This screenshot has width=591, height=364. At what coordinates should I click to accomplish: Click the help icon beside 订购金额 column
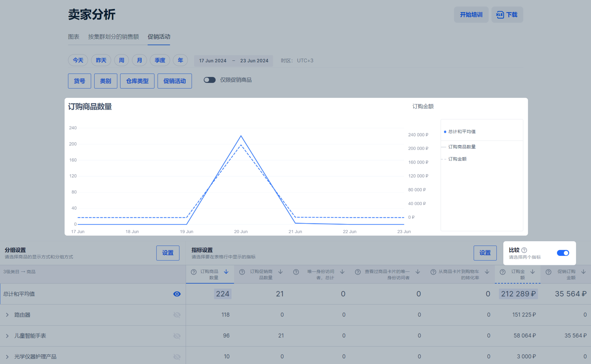tap(503, 272)
